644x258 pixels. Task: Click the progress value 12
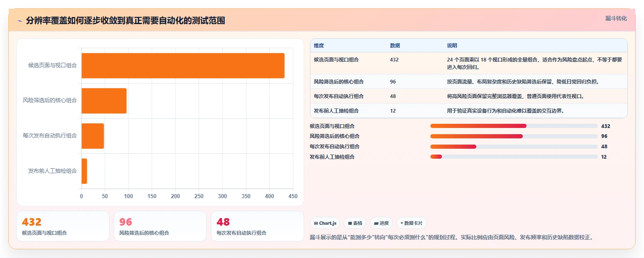pyautogui.click(x=604, y=157)
